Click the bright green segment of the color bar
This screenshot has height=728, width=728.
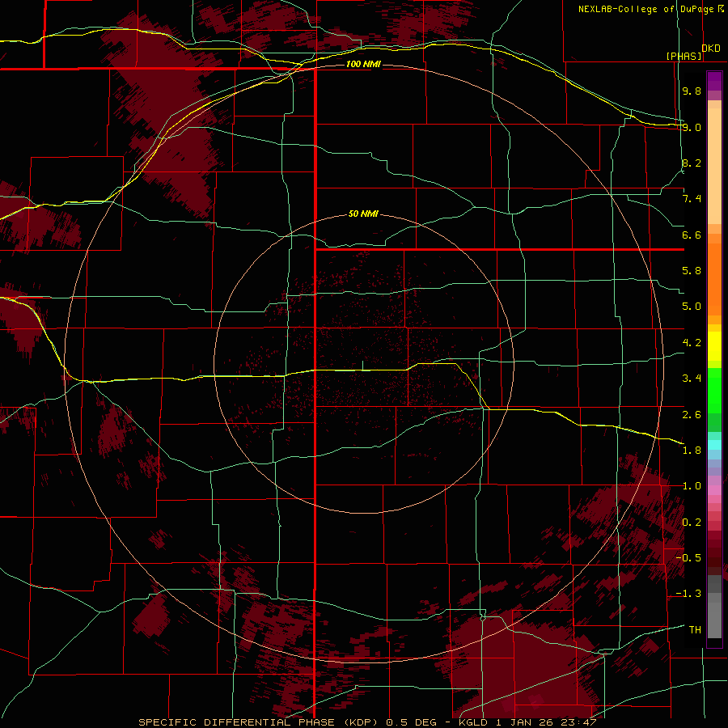714,390
